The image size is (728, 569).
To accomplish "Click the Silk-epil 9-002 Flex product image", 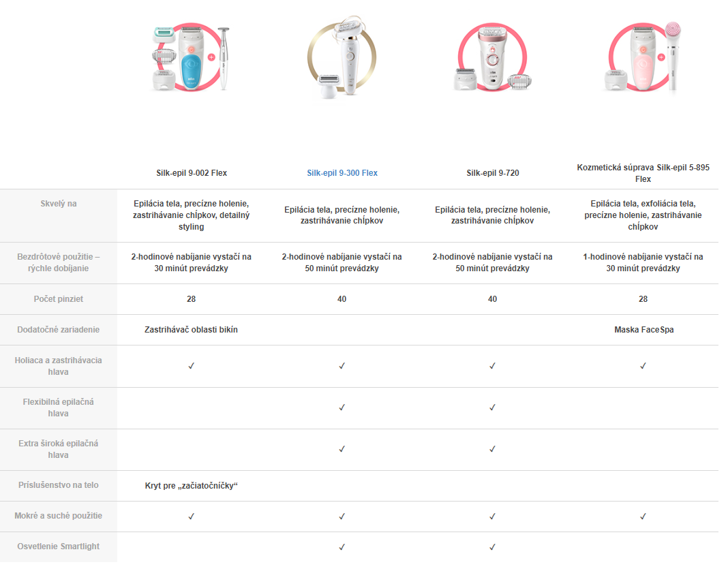I will [192, 60].
